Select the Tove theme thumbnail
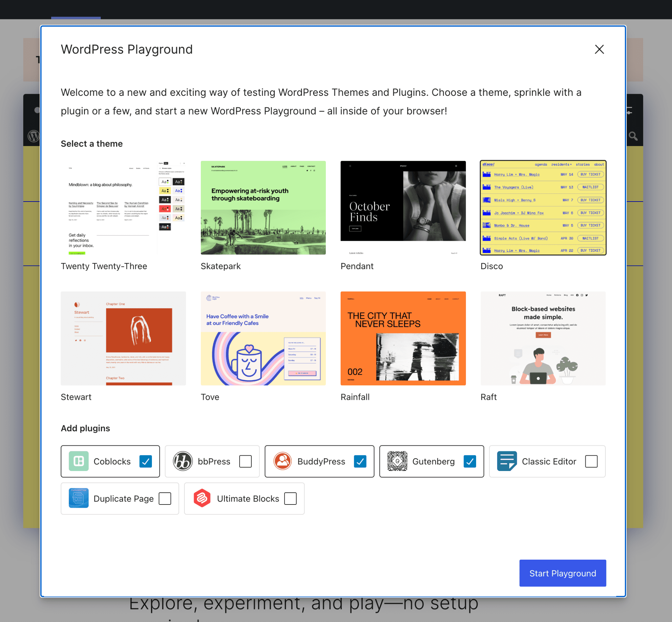672x622 pixels. pyautogui.click(x=263, y=338)
